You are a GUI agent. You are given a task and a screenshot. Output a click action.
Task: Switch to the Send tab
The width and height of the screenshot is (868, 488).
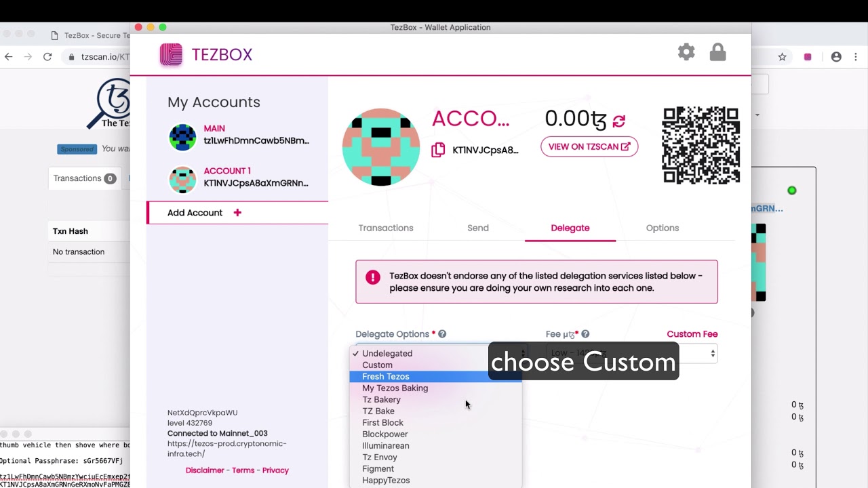(478, 228)
